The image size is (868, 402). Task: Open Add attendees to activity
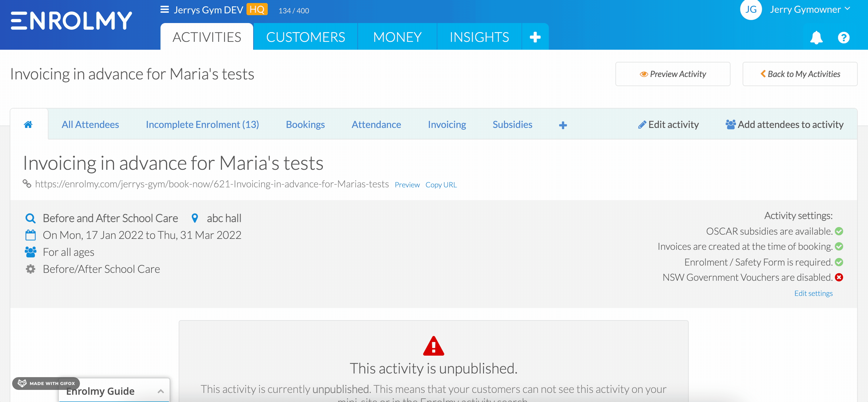tap(784, 124)
